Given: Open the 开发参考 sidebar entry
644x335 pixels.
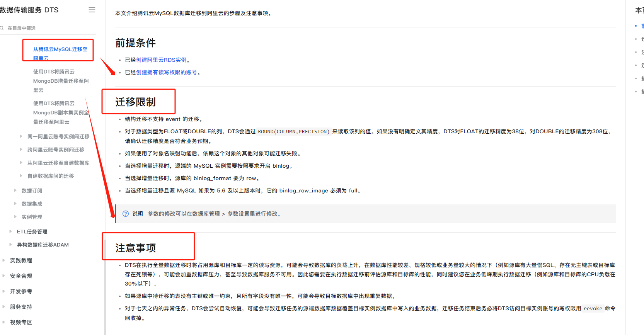Looking at the screenshot, I should (21, 291).
